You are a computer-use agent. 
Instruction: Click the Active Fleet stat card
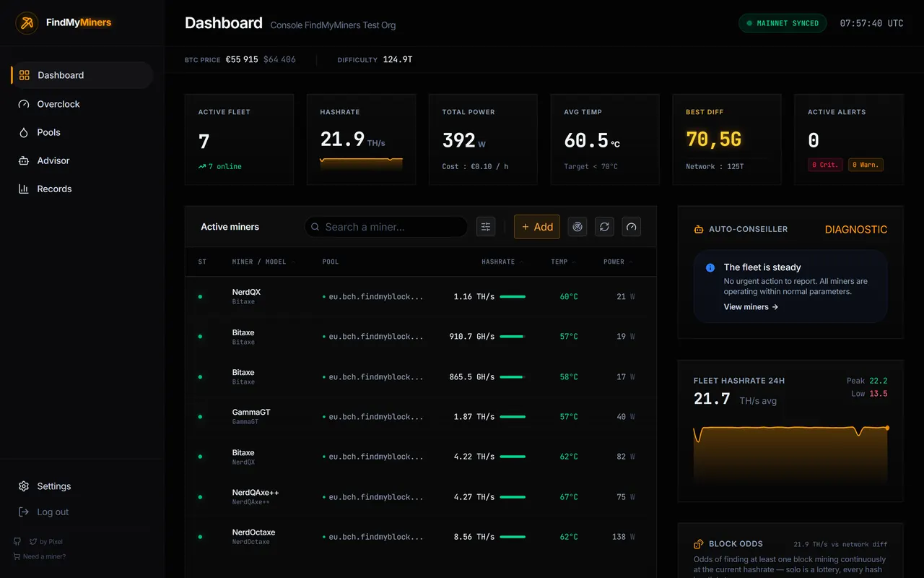239,139
